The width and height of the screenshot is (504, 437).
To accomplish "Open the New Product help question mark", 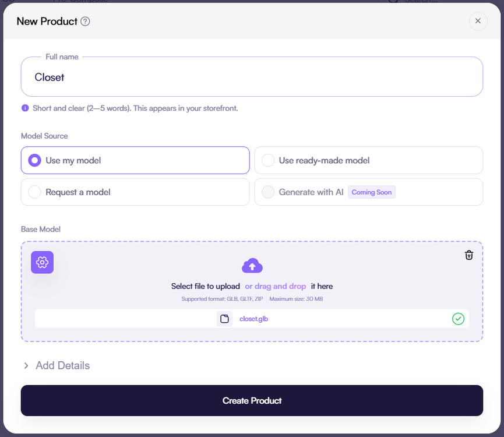I will click(x=83, y=21).
